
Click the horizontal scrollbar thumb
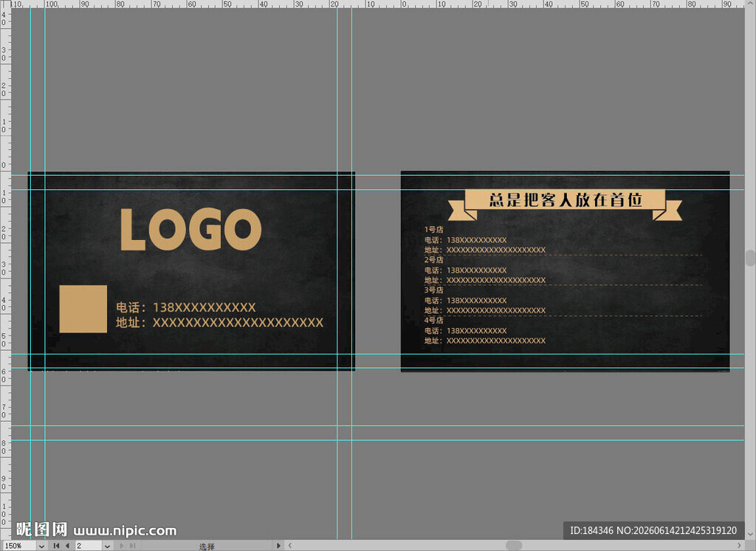click(x=514, y=546)
